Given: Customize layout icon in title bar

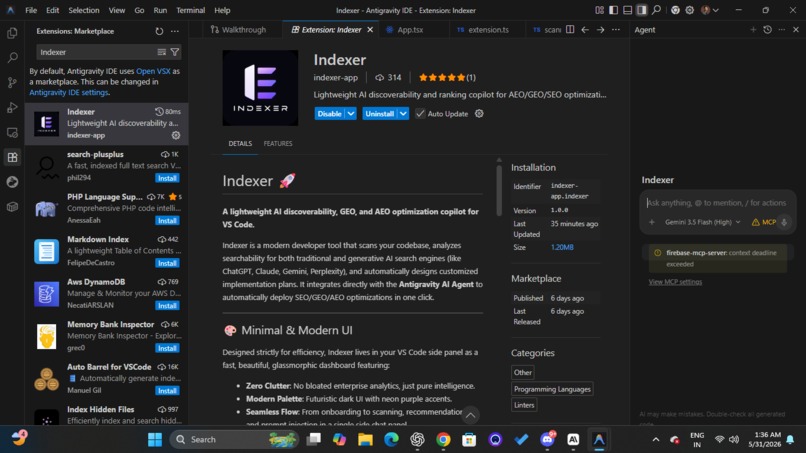Looking at the screenshot, I should [599, 10].
